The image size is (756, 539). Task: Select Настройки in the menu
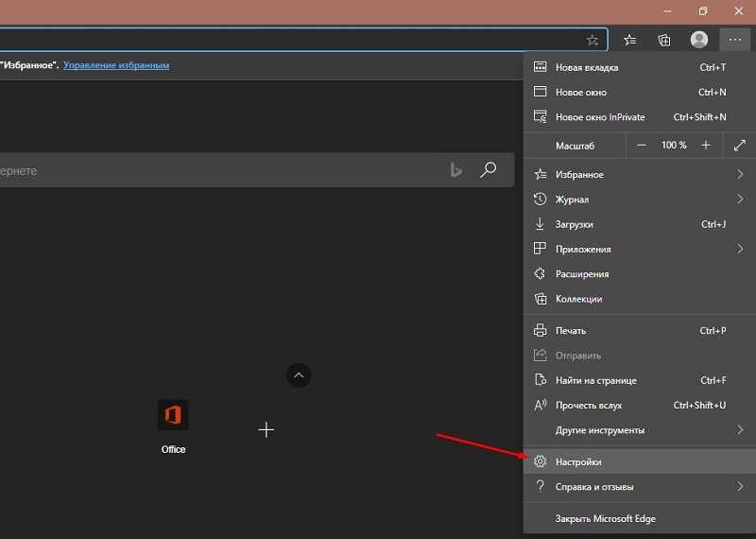(578, 462)
